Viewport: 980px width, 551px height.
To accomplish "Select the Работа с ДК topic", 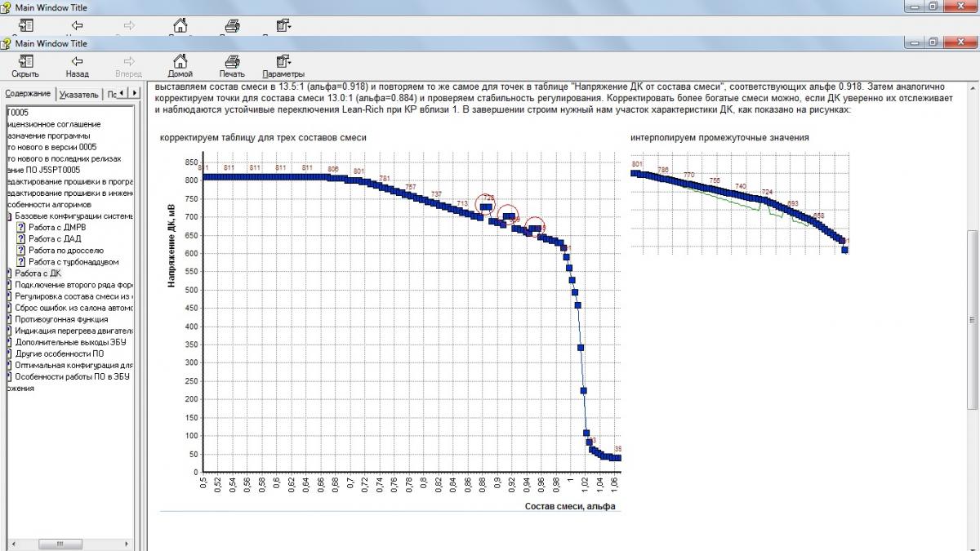I will 38,273.
